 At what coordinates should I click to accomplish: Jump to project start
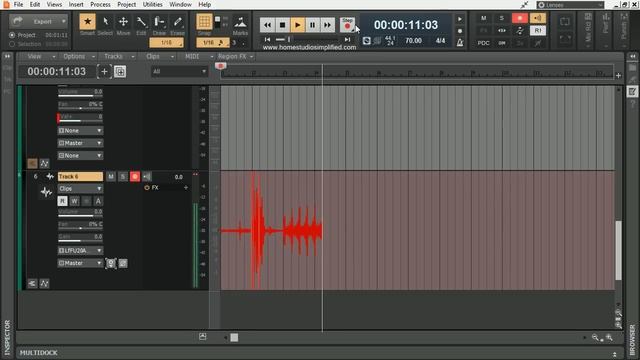(267, 40)
